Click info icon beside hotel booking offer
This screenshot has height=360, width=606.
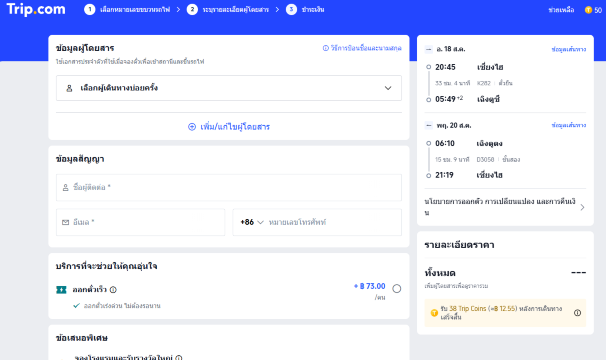(x=179, y=358)
